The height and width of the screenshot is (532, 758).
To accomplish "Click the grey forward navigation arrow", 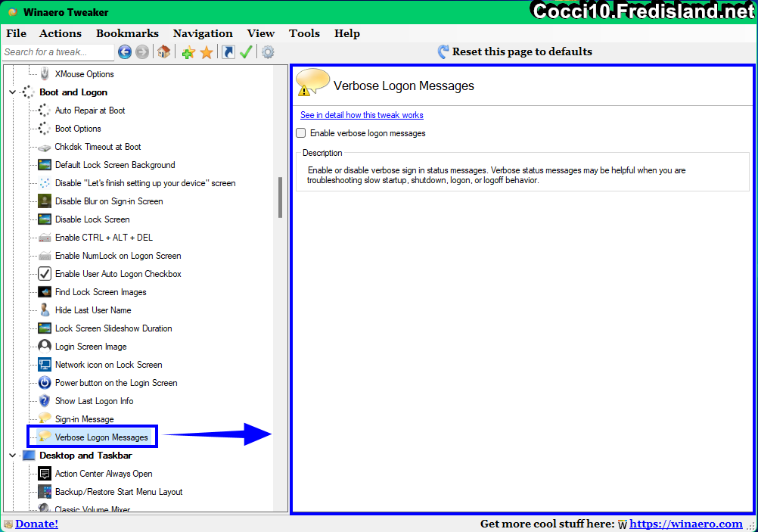I will click(142, 51).
